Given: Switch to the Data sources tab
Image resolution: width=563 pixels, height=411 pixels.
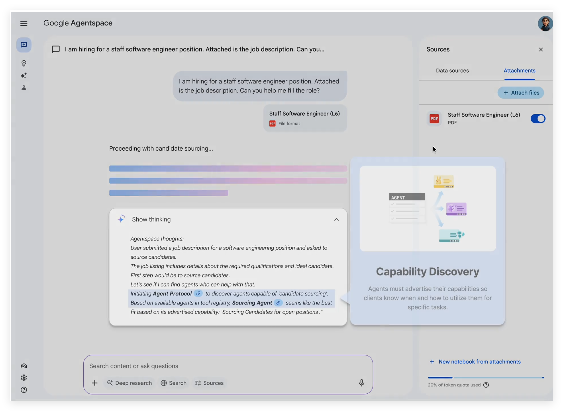Looking at the screenshot, I should (452, 70).
